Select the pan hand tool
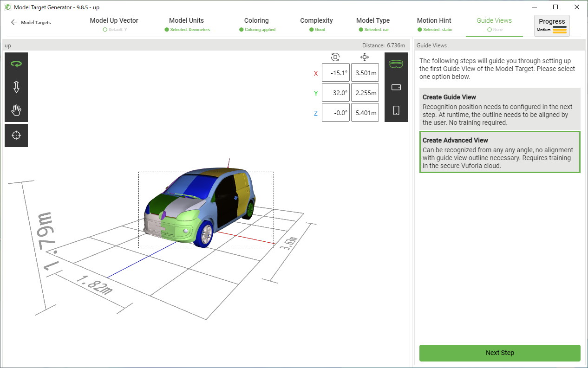 pos(16,110)
